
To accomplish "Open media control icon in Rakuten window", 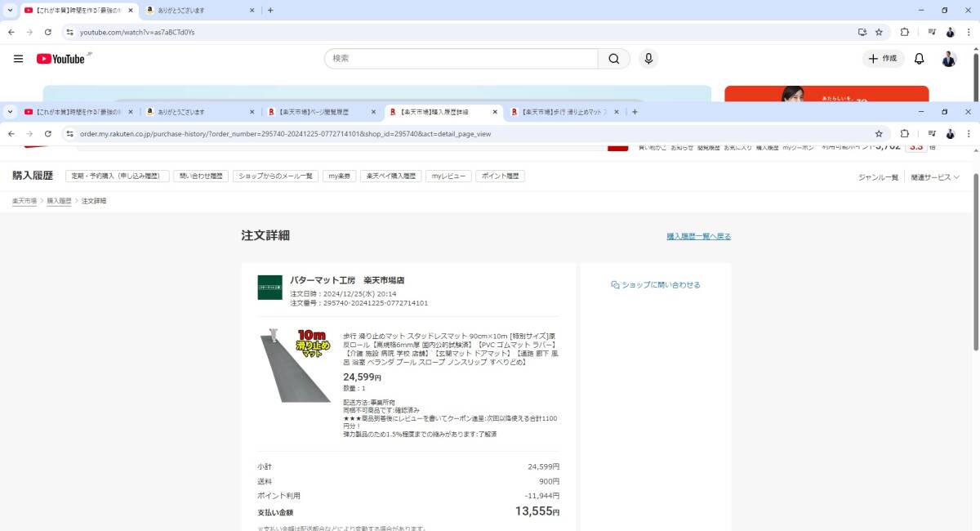I will [x=931, y=133].
